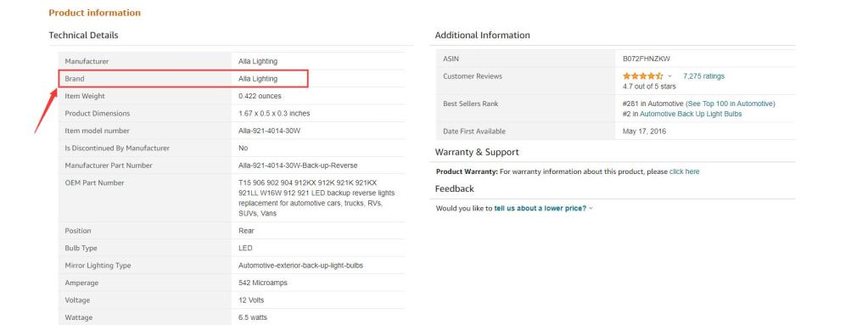Click the Position label
The height and width of the screenshot is (325, 868).
[78, 230]
